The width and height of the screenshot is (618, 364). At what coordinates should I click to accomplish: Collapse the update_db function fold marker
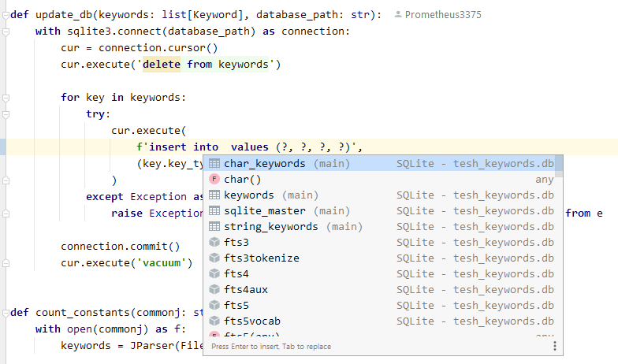[x=6, y=15]
